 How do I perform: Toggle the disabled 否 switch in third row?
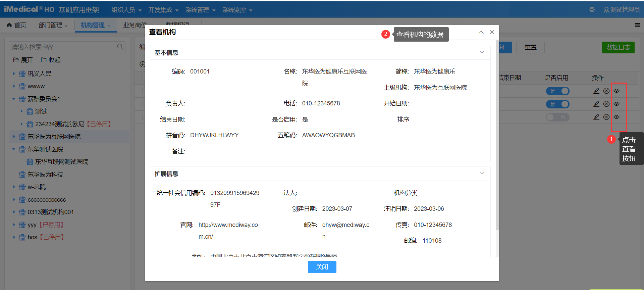558,117
